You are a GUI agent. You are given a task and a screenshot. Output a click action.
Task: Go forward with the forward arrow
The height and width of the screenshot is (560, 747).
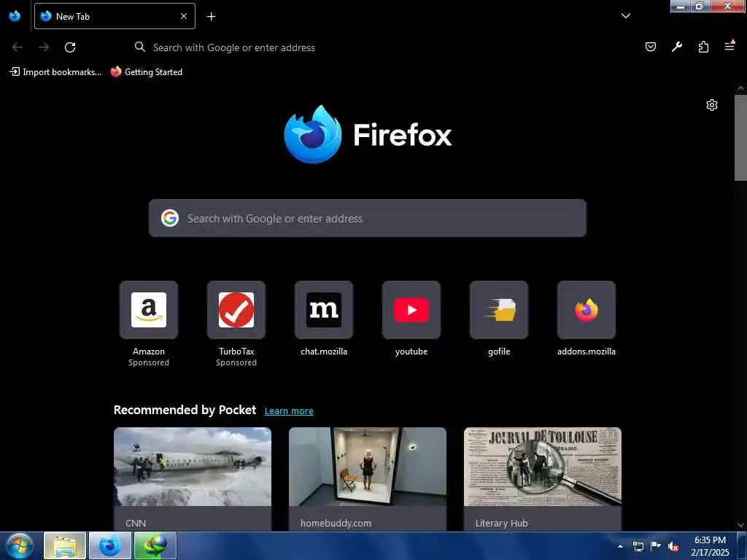click(44, 47)
